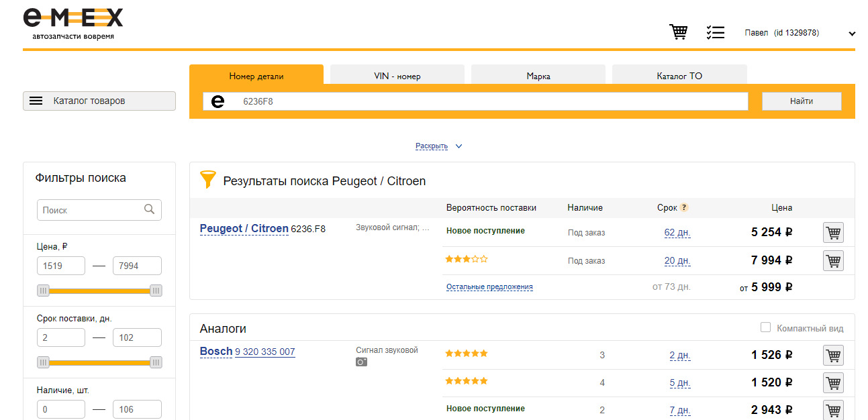Image resolution: width=868 pixels, height=420 pixels.
Task: Open the Остальные предложения link
Action: pos(489,286)
